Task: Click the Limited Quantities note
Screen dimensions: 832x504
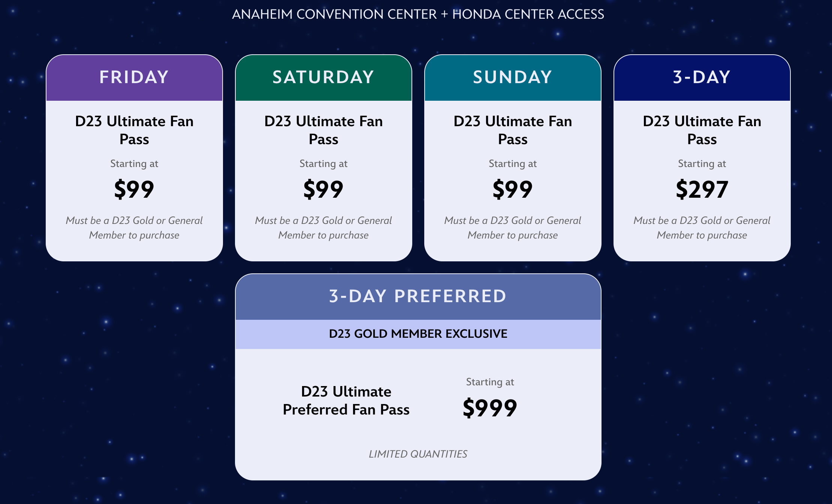Action: (418, 454)
